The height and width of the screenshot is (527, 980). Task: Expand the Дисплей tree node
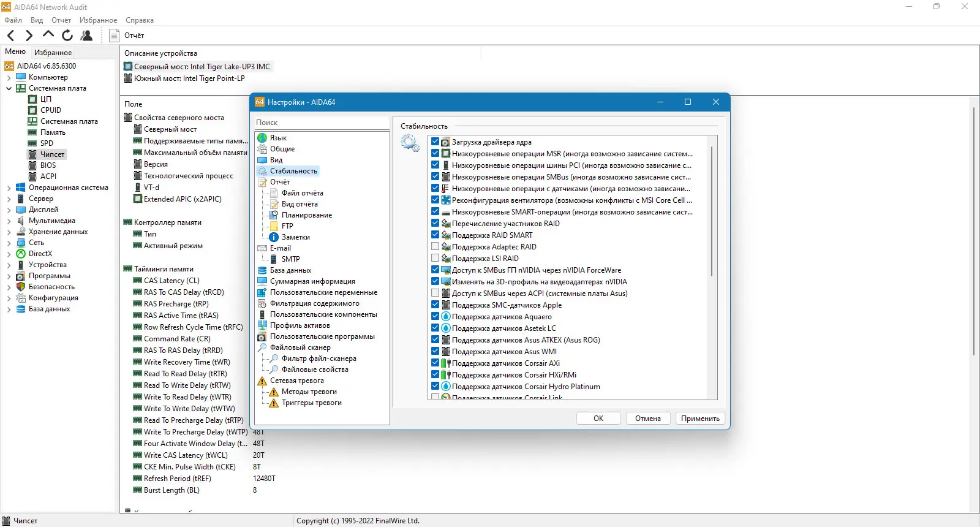9,210
